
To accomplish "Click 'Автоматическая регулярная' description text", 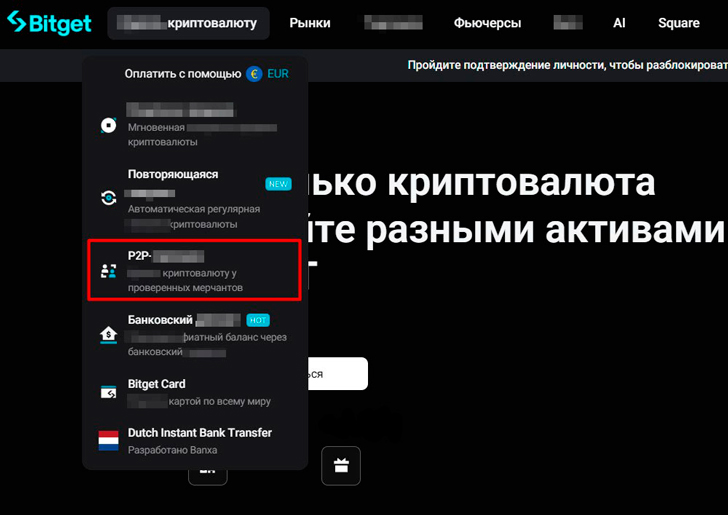I will [x=194, y=209].
